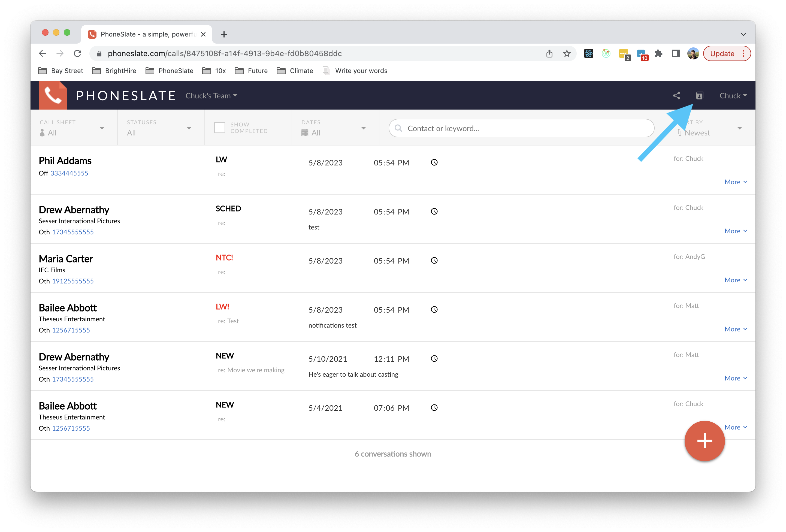This screenshot has width=786, height=532.
Task: Click number 17345555555 on SCHED row
Action: click(x=73, y=232)
